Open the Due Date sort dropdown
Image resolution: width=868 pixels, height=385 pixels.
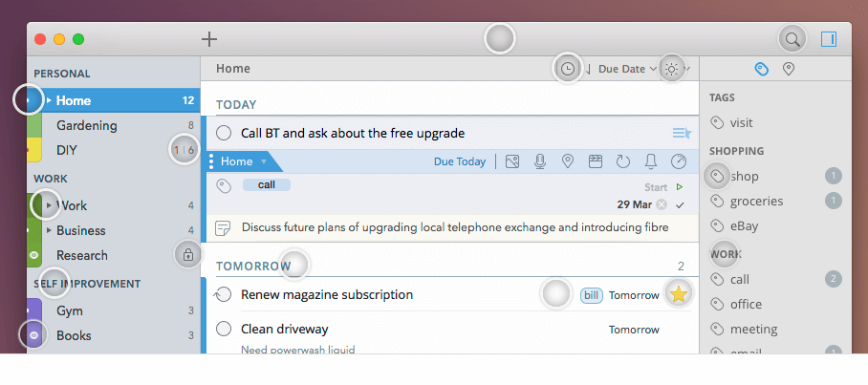[627, 69]
